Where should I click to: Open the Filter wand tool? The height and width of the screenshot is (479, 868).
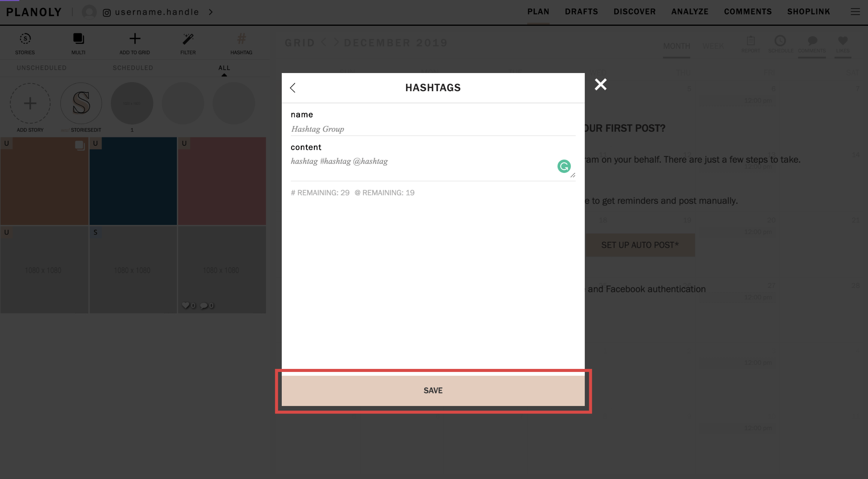pos(188,39)
